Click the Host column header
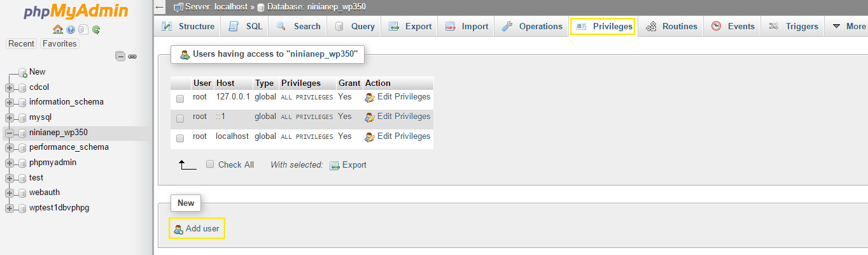The image size is (868, 255). coord(225,83)
